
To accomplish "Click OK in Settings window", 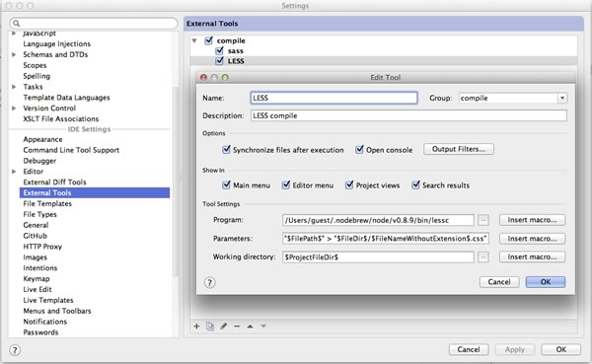I will point(560,349).
